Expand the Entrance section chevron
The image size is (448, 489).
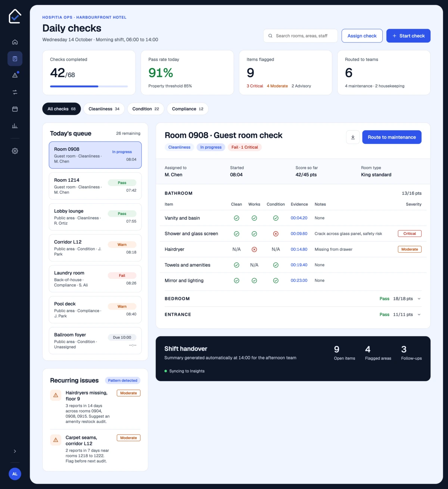pos(419,314)
